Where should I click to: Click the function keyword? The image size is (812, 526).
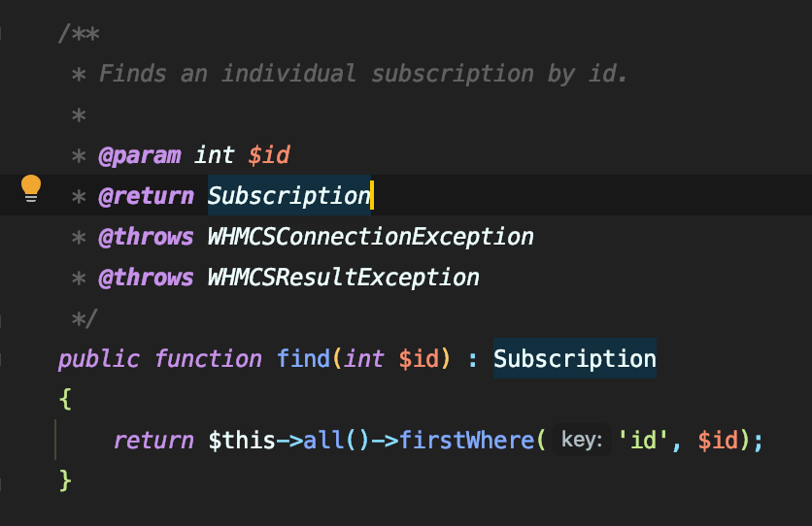click(x=208, y=359)
